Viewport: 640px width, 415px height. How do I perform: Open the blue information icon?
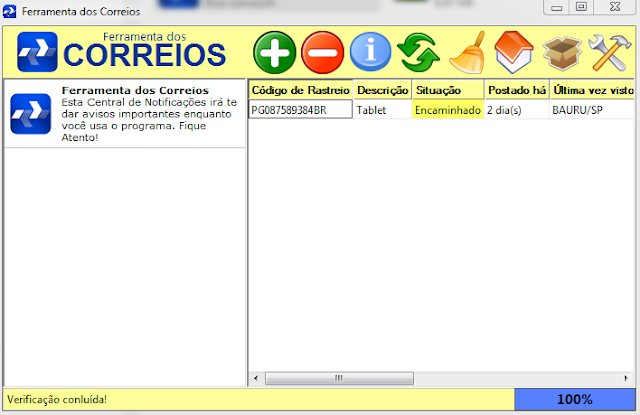[x=370, y=52]
